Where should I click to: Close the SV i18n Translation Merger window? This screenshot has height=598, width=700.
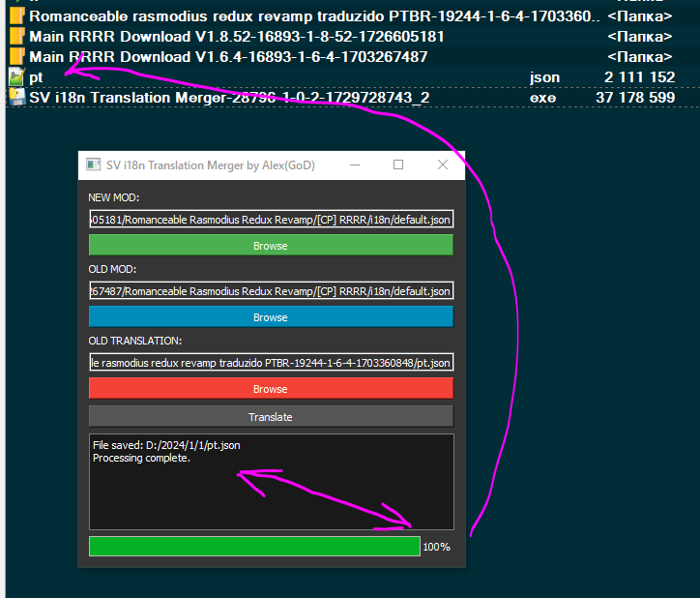(443, 165)
